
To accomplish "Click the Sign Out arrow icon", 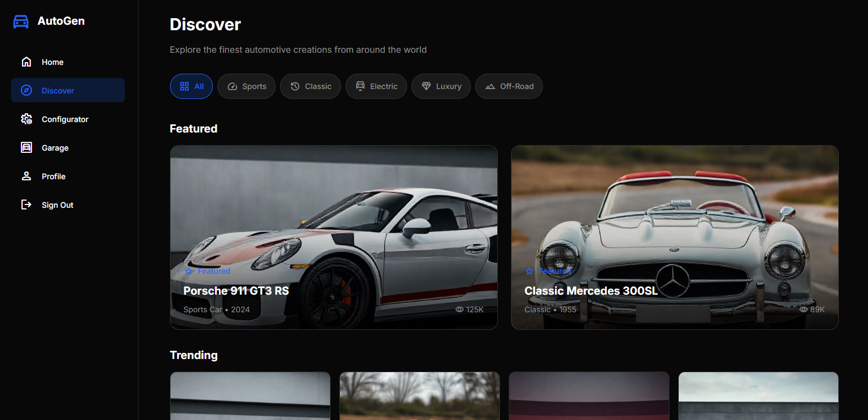I will tap(26, 205).
